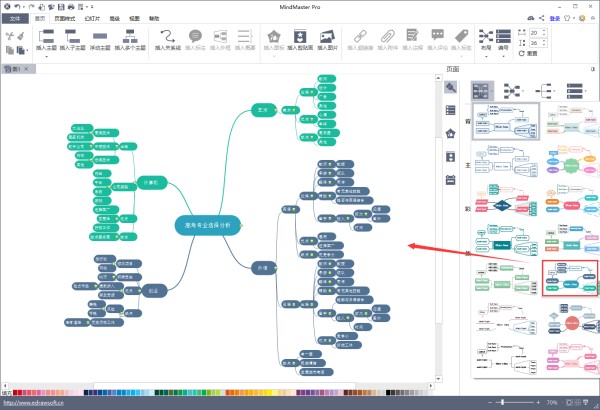Open the Insert Topic dropdown arrow

coord(46,57)
